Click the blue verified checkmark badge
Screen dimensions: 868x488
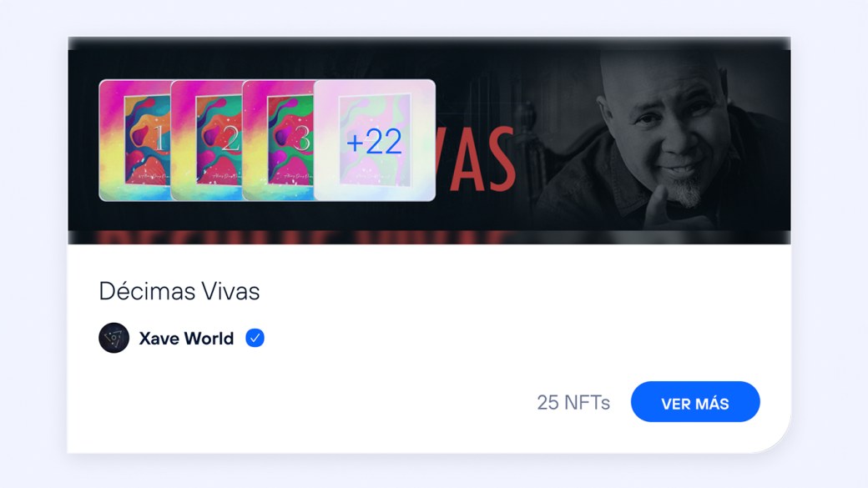click(x=255, y=338)
